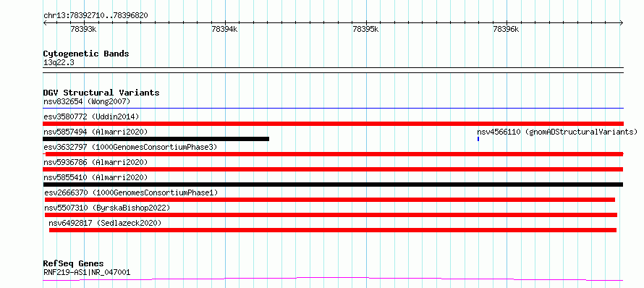Open esv3632797 (1000GenomesConsortiumPhase3) label
The image size is (644, 288).
point(130,147)
